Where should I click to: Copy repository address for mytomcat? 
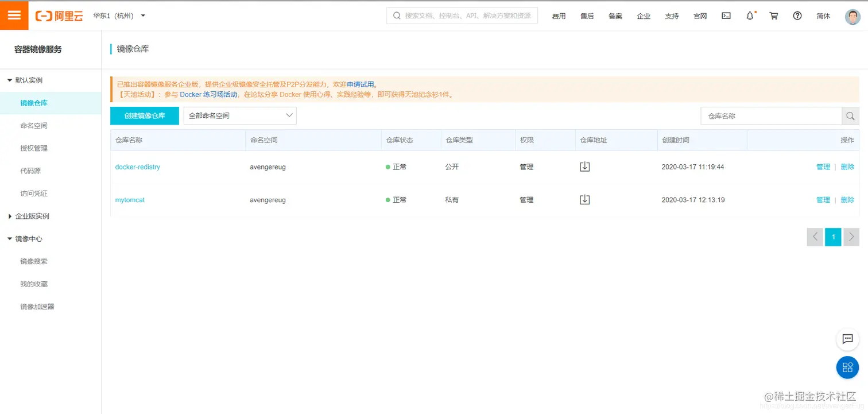point(584,199)
